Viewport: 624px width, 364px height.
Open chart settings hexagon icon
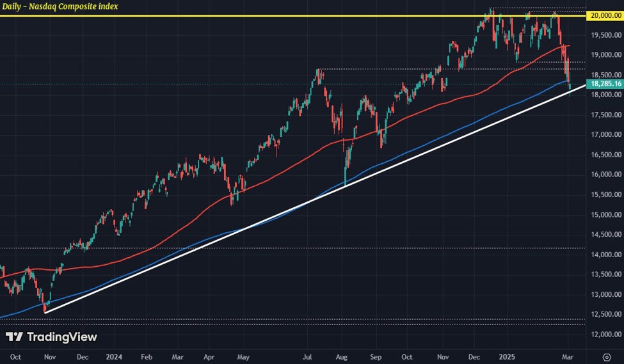click(x=607, y=356)
